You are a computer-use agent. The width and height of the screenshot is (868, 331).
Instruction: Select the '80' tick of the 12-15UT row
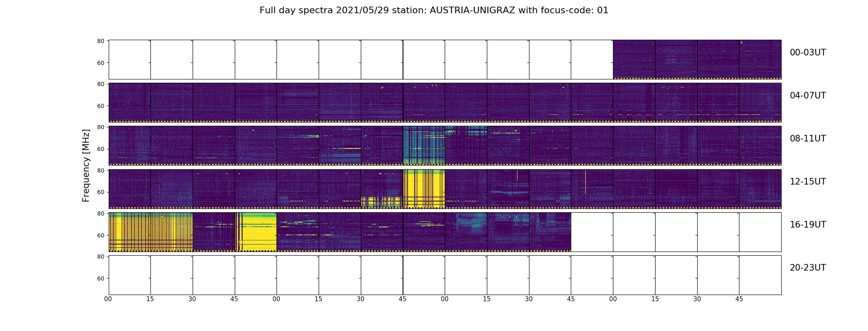100,170
